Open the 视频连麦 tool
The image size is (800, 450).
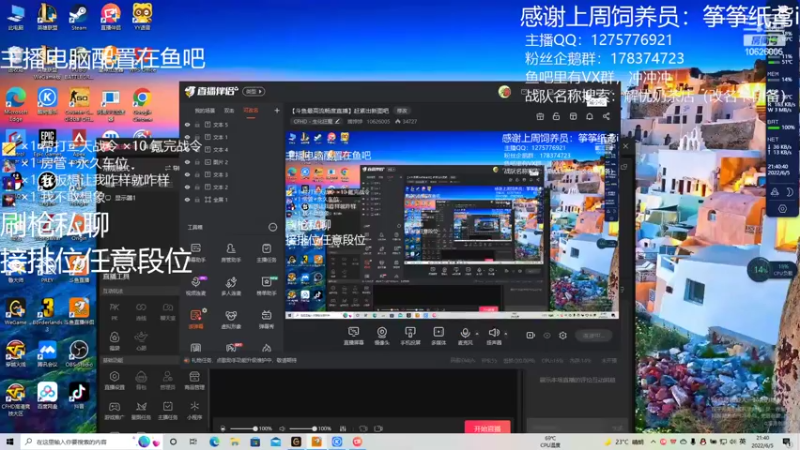click(195, 286)
